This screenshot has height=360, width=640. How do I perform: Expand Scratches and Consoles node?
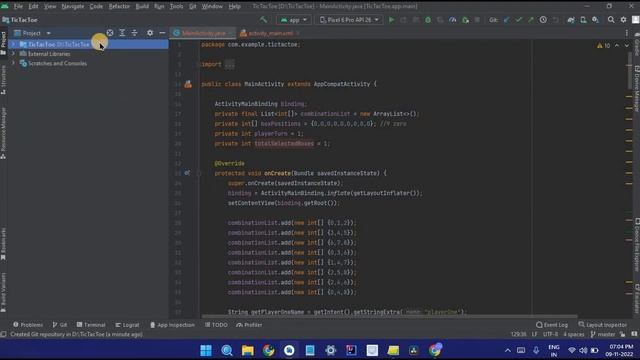[13, 63]
